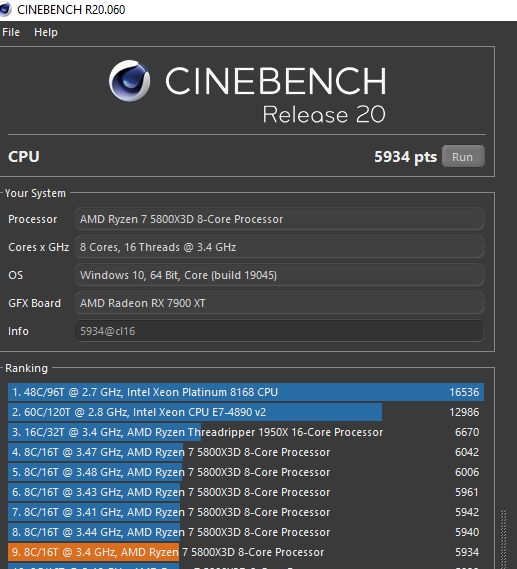
Task: Click the OS field showing Windows 10
Action: tap(279, 275)
